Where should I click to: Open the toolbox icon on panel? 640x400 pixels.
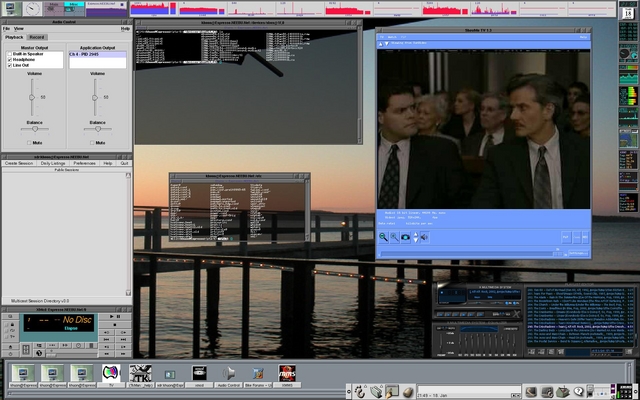click(562, 392)
